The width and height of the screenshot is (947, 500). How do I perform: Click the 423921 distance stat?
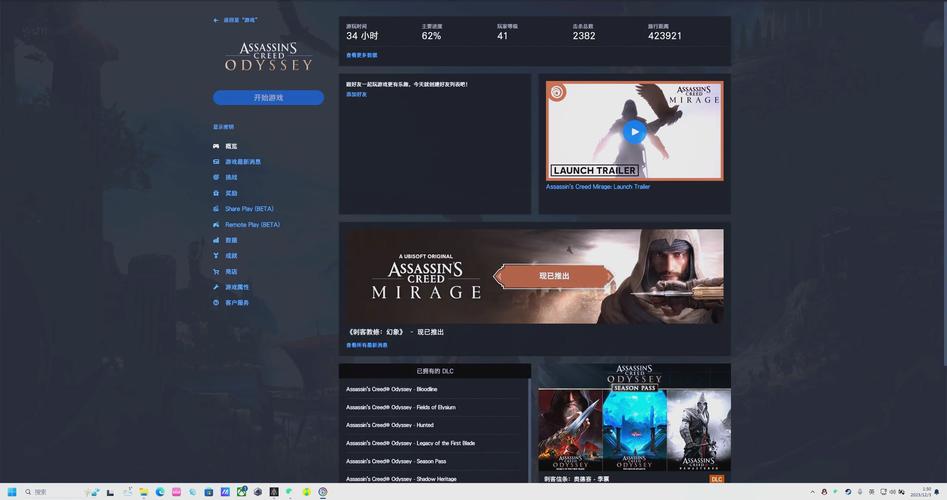[664, 36]
